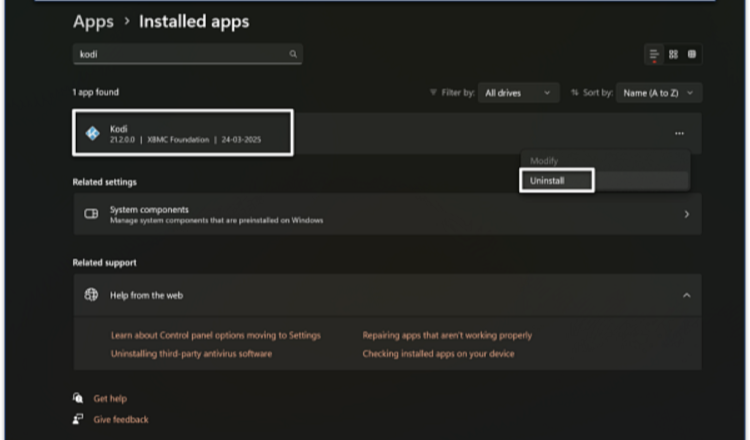The width and height of the screenshot is (750, 440).
Task: Click the sort arrows icon
Action: 574,92
